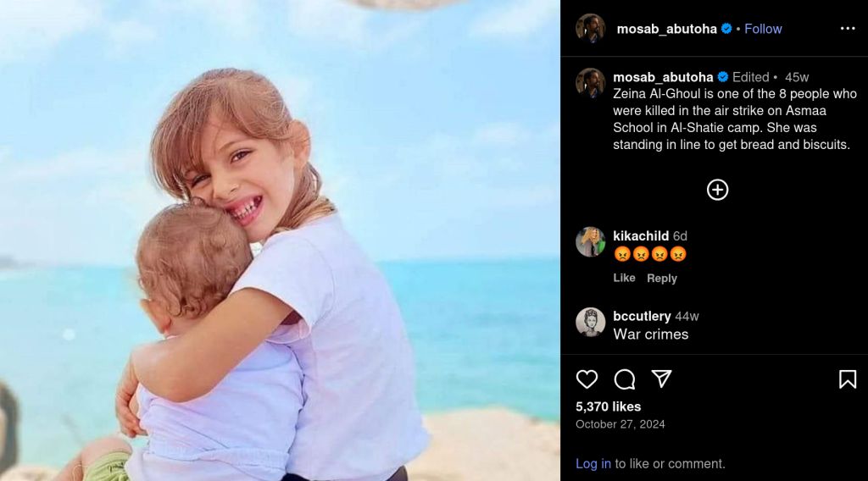The image size is (868, 481).
Task: Like kikachild's comment
Action: click(624, 278)
